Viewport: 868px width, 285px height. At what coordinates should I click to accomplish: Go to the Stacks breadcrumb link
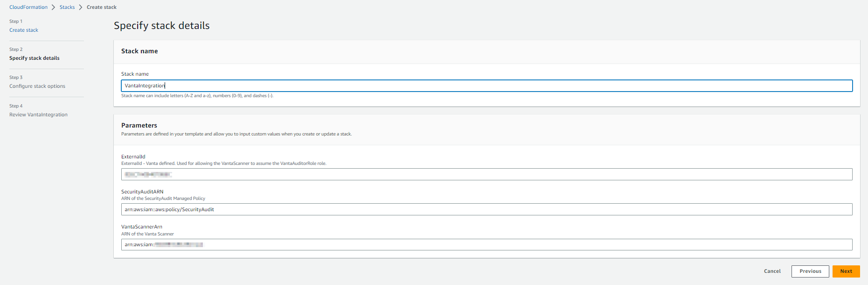pyautogui.click(x=67, y=7)
